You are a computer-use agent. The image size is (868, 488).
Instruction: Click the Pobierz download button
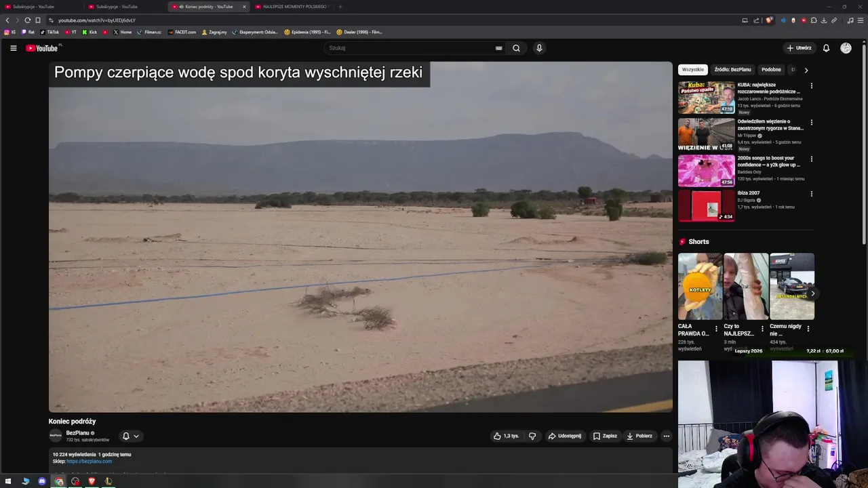[639, 436]
